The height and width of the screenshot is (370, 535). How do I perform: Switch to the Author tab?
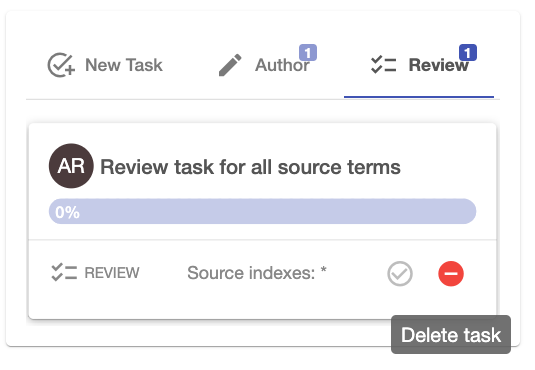(x=264, y=65)
